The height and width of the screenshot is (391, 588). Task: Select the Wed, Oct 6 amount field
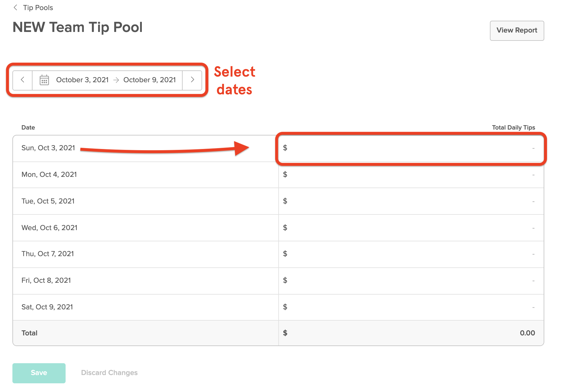click(411, 227)
